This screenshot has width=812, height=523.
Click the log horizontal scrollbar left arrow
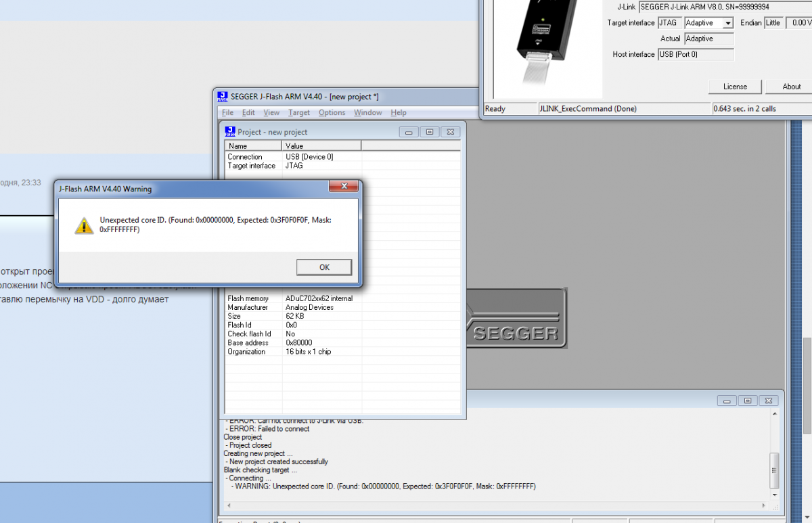229,505
